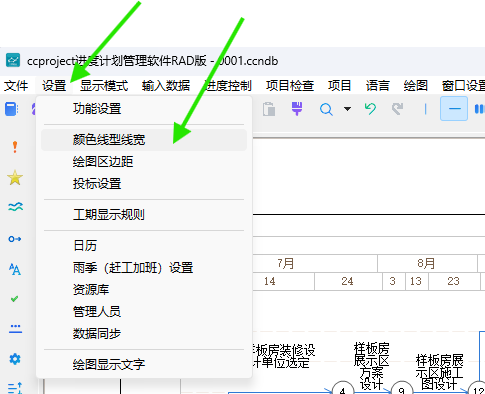Image resolution: width=485 pixels, height=394 pixels.
Task: Choose 雨季(赶工加班)设置 menu entry
Action: click(x=144, y=268)
